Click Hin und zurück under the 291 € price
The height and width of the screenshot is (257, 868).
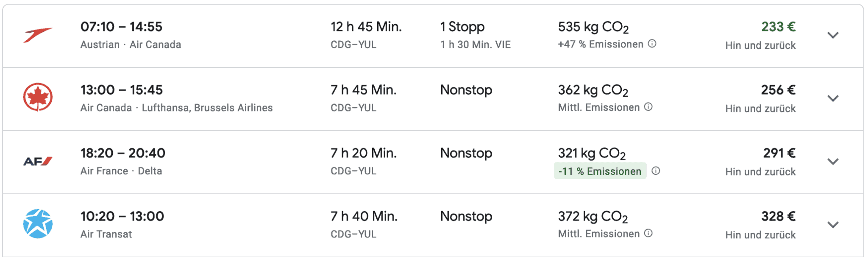[x=760, y=171]
